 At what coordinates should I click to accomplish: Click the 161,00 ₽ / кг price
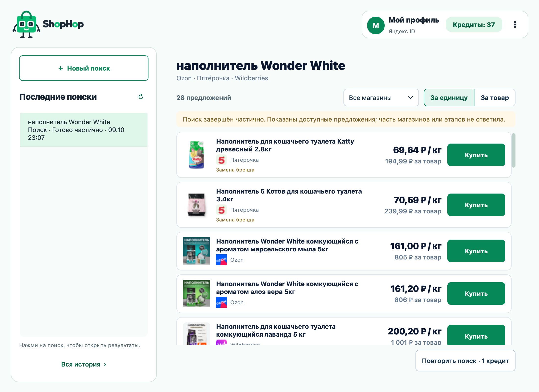(x=416, y=246)
